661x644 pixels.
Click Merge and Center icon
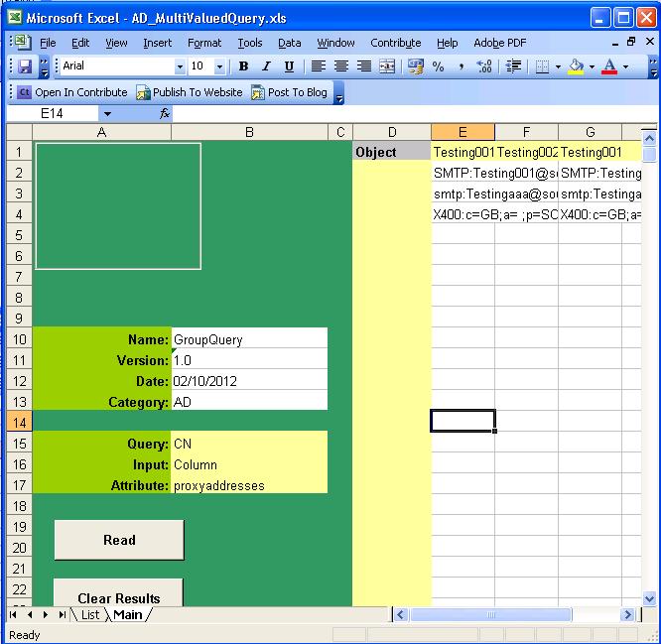coord(387,66)
